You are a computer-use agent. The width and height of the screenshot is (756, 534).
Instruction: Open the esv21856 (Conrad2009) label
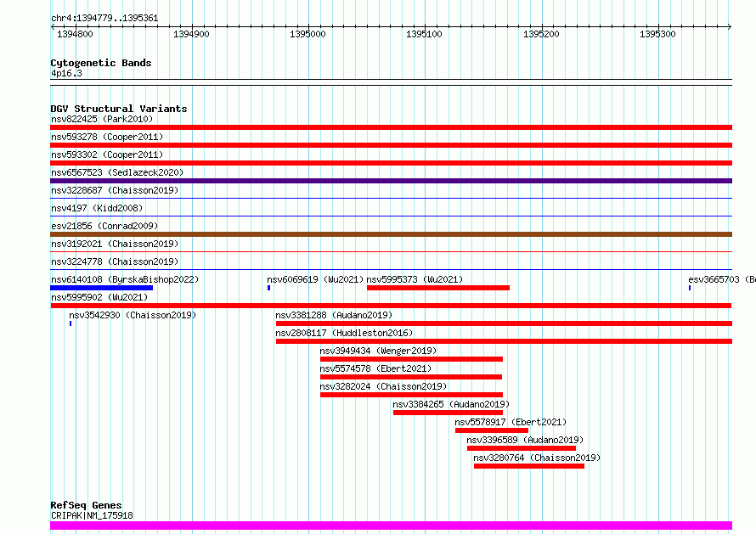click(x=104, y=226)
